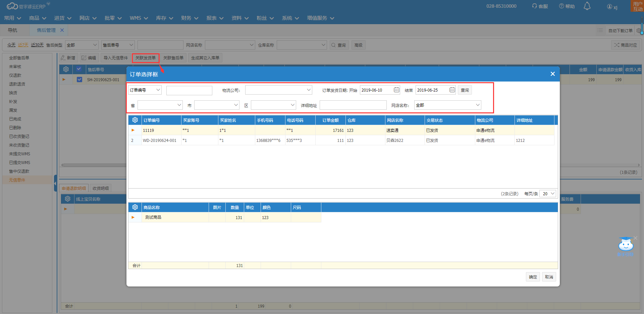Open the 售后类型 全部 dropdown

82,45
